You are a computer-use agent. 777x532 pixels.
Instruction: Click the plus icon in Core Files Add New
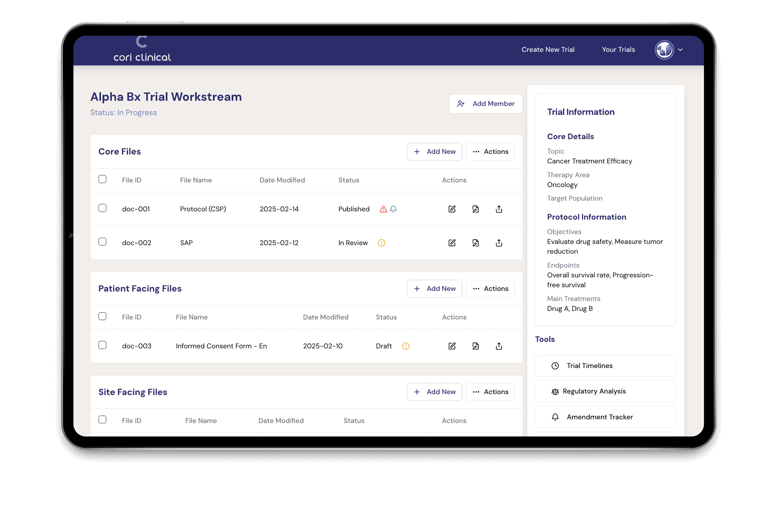[417, 152]
